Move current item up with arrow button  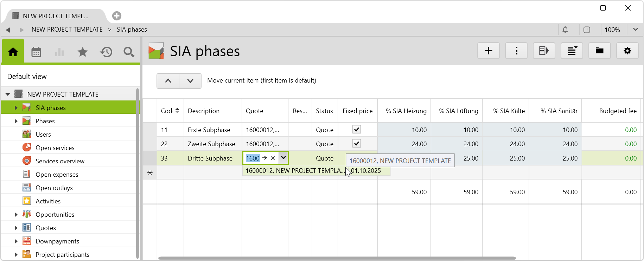pos(168,81)
